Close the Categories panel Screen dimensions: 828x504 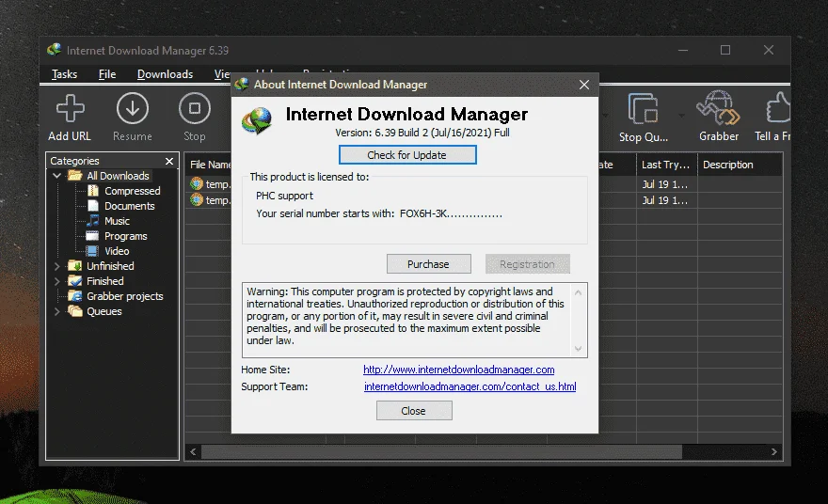tap(169, 161)
